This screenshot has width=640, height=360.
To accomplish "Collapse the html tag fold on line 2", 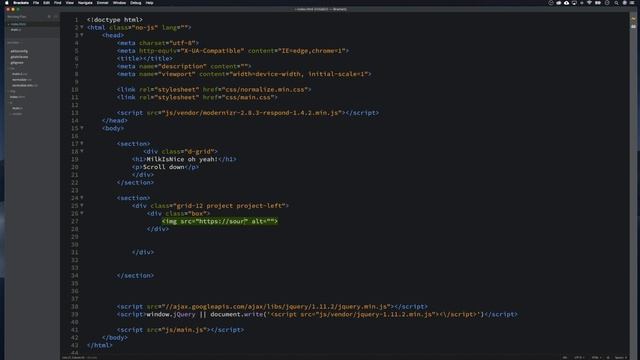I will coord(82,27).
